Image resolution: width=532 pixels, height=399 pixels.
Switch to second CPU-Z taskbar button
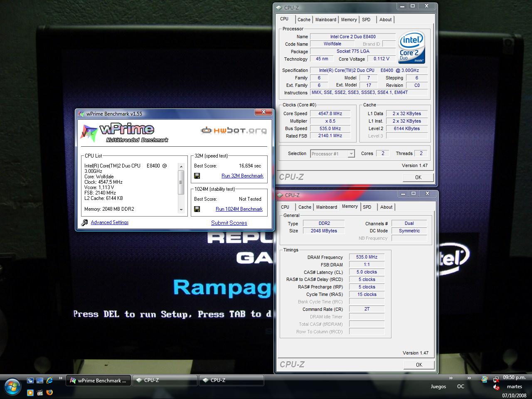pos(232,380)
